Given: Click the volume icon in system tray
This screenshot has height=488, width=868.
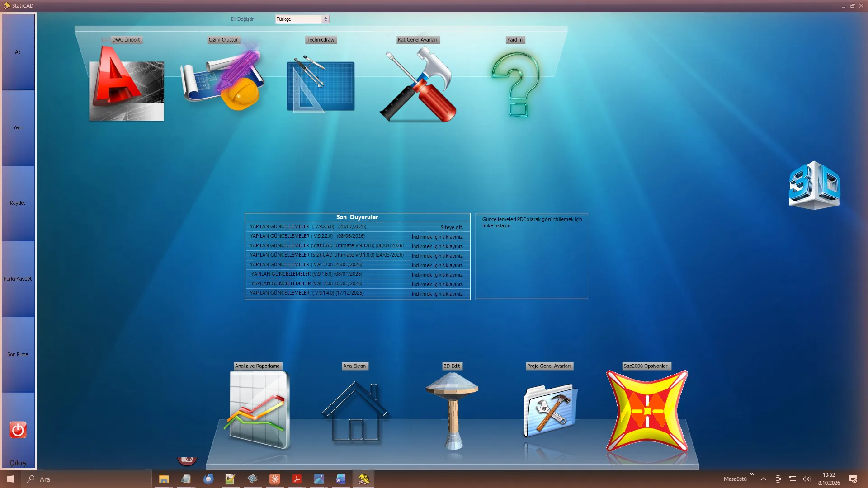Looking at the screenshot, I should 807,479.
